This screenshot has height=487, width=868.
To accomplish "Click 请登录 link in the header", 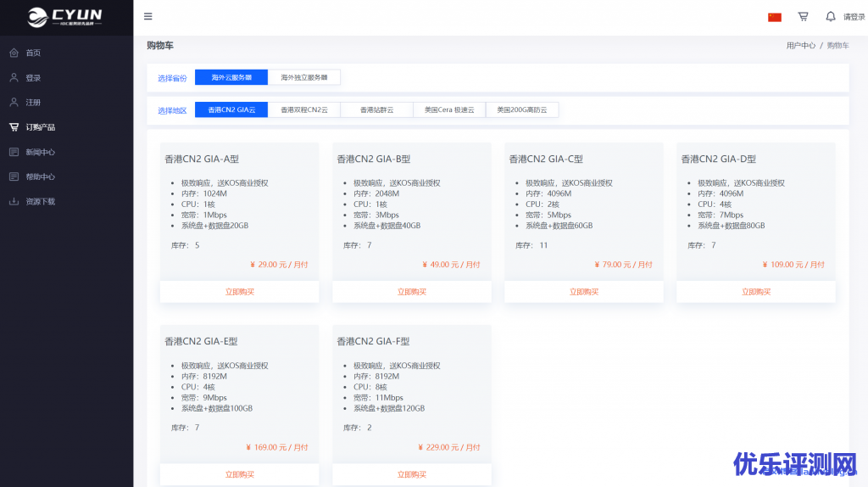I will (854, 17).
